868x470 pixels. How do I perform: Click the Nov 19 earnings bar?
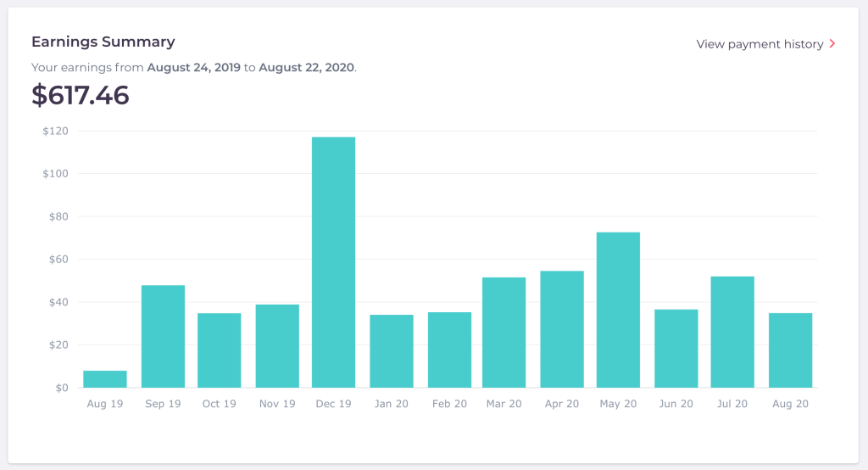[277, 346]
